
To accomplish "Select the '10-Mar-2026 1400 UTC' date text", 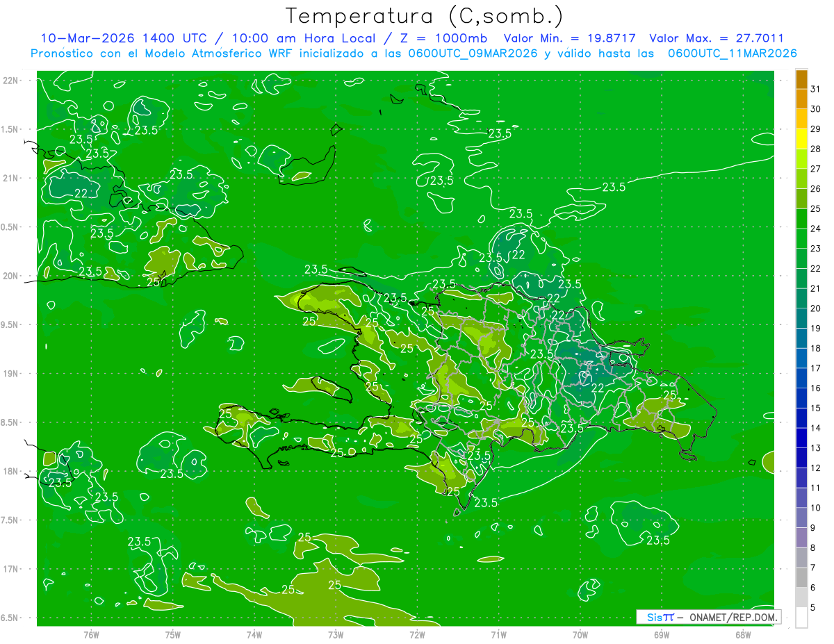I will [x=125, y=38].
